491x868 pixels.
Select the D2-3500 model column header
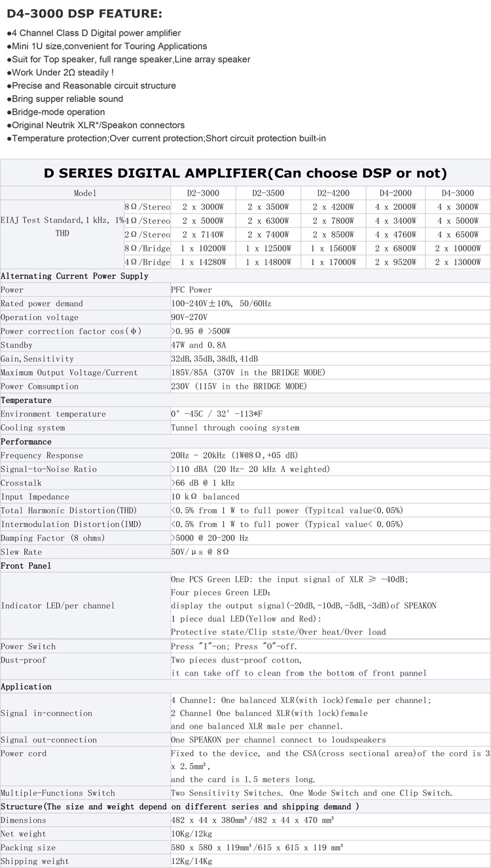pos(268,193)
